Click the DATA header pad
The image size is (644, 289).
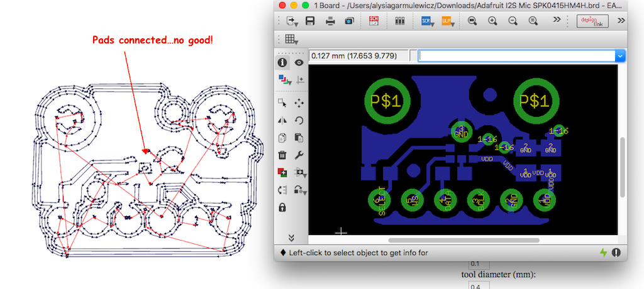[447, 200]
